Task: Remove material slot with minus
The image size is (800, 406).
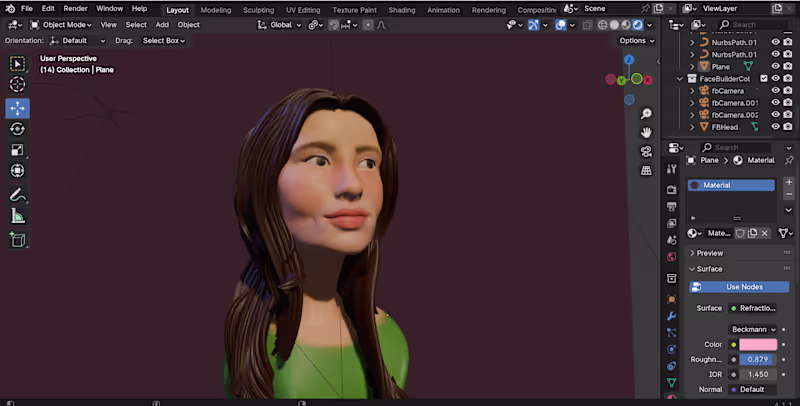Action: tap(789, 194)
